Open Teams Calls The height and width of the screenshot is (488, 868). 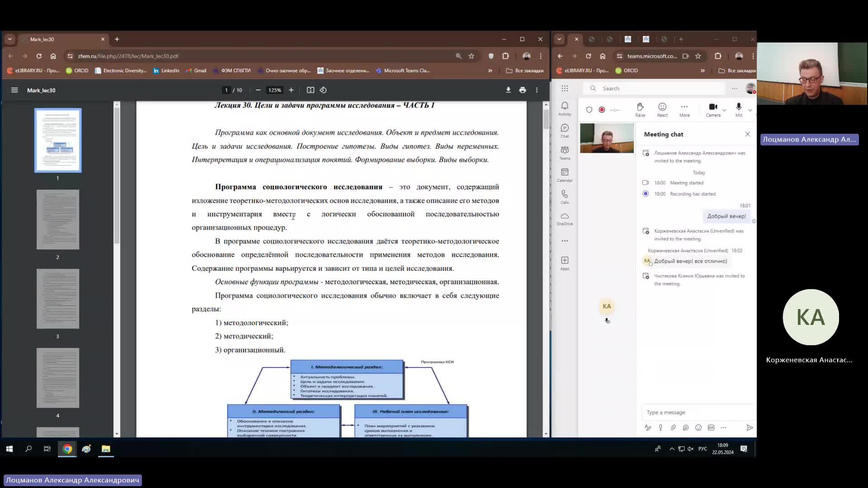[x=565, y=197]
